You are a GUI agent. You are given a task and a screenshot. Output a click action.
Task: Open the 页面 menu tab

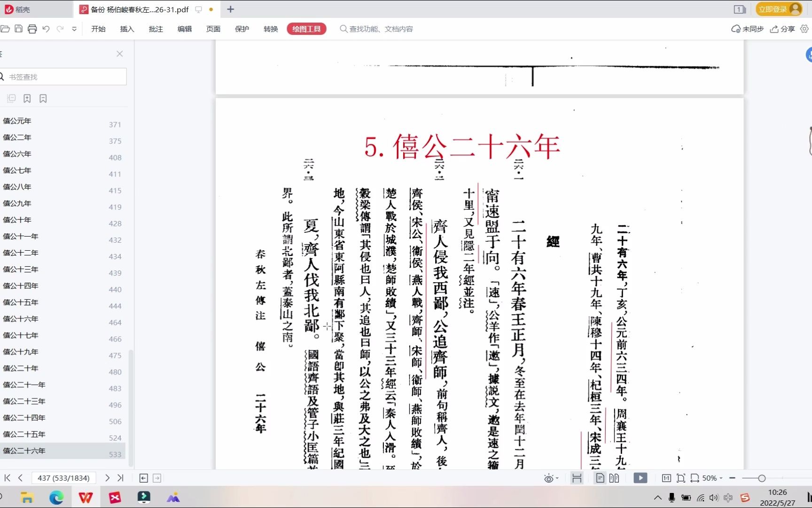213,29
